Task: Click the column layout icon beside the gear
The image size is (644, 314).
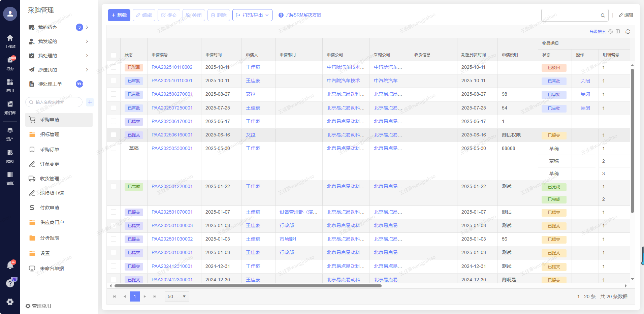Action: tap(618, 31)
